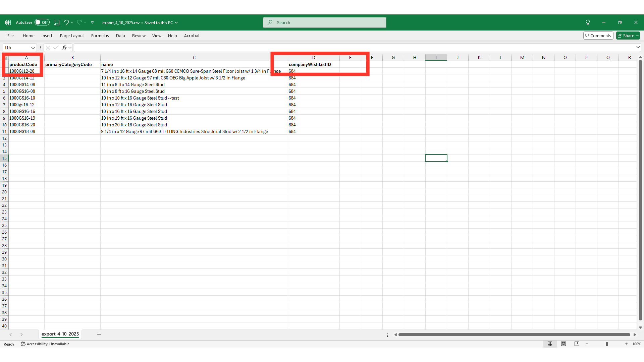Switch to Page Layout view icon
This screenshot has height=362, width=644.
pos(563,344)
